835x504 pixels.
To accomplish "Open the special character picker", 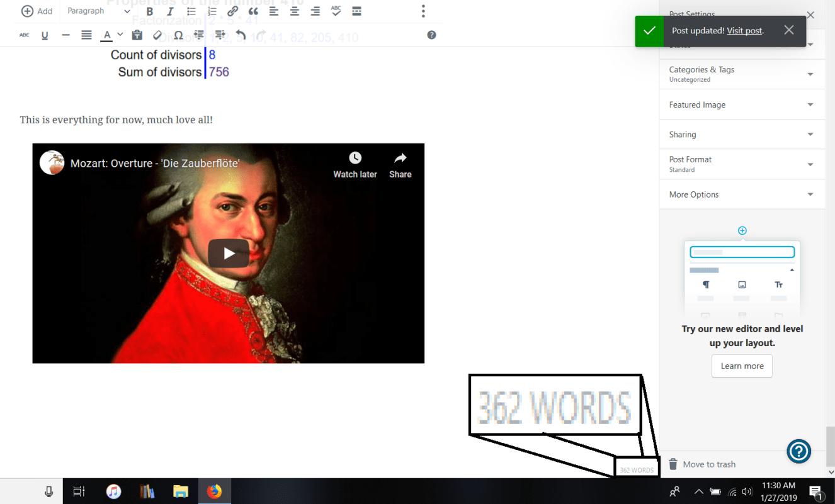I will (178, 35).
